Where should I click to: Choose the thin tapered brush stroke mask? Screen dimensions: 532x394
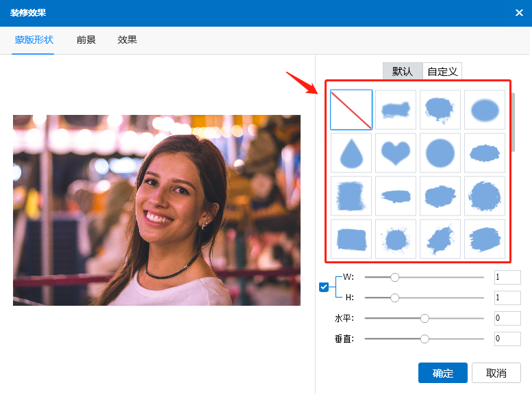[x=396, y=196]
